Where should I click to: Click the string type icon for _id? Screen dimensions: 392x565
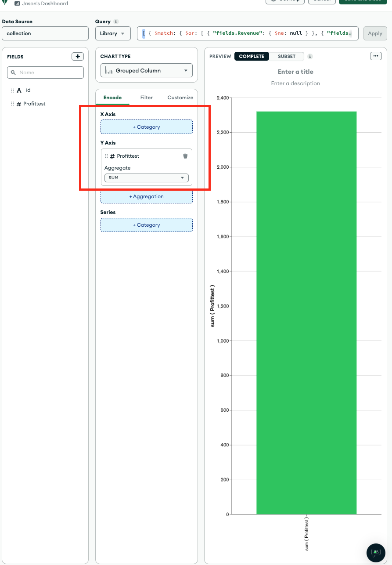pyautogui.click(x=19, y=91)
